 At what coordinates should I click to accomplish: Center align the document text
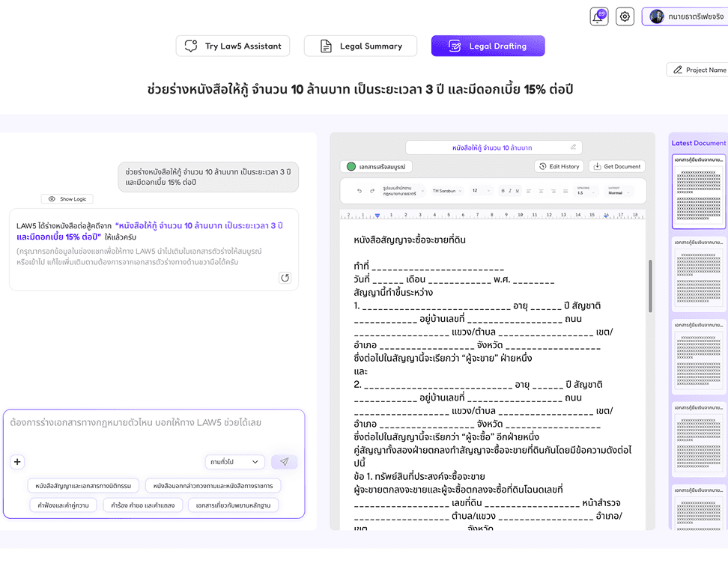(541, 191)
